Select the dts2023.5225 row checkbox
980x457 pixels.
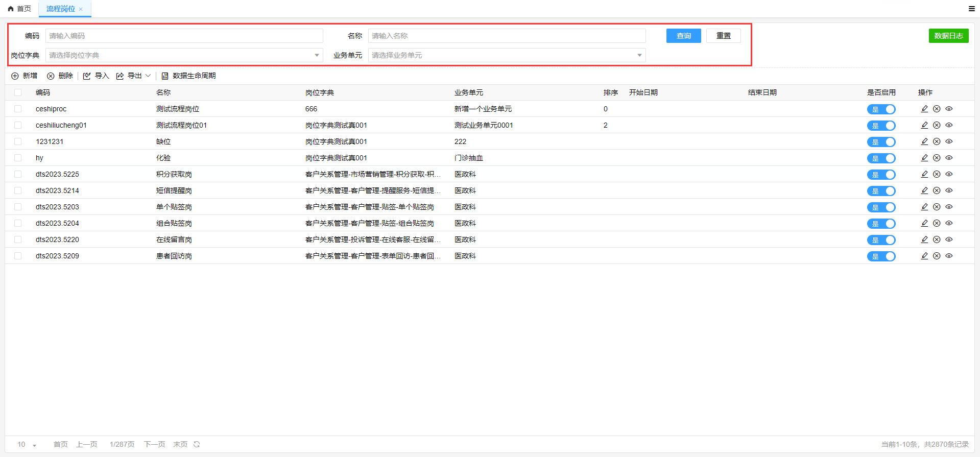pos(18,174)
